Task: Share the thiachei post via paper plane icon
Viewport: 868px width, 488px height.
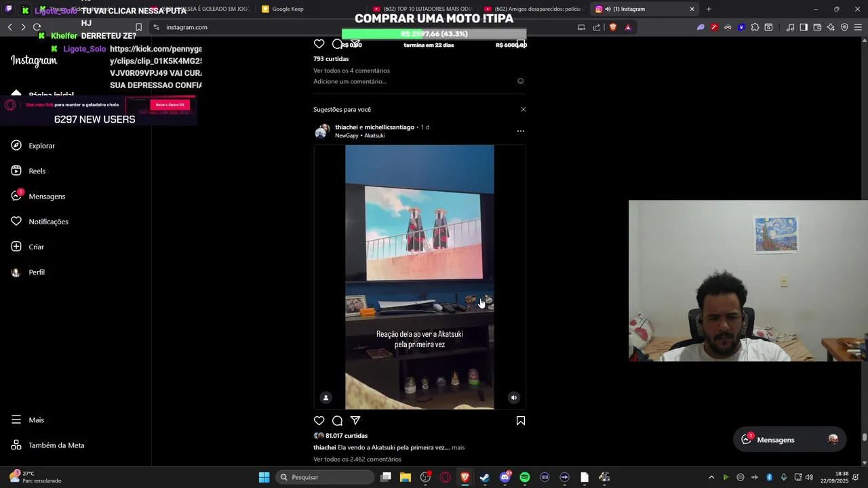Action: pos(355,421)
